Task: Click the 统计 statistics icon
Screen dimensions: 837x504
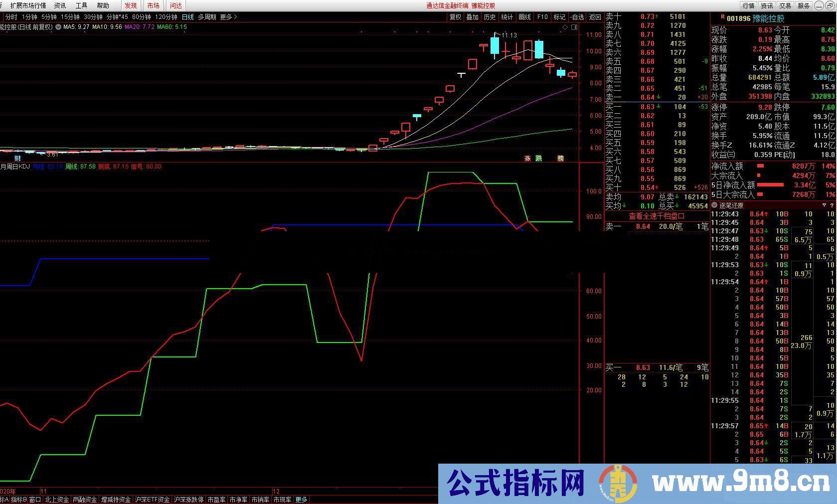Action: tap(507, 16)
